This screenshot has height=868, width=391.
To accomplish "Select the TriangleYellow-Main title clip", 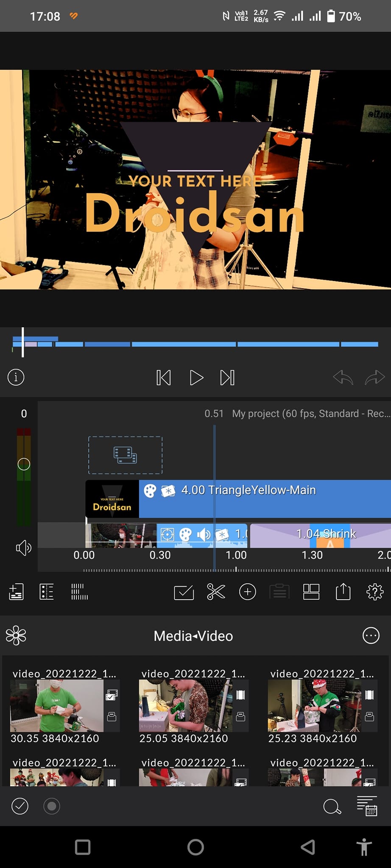I will [x=263, y=498].
